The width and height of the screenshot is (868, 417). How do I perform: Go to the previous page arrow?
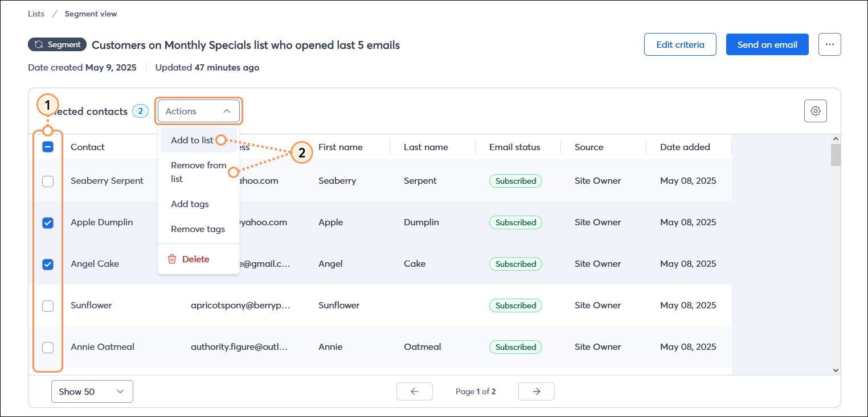tap(415, 391)
